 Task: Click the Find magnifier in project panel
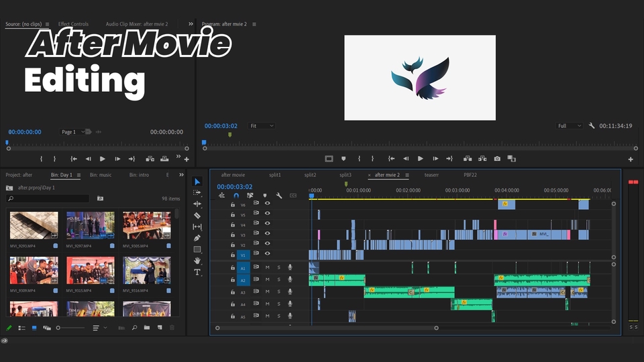[x=134, y=328]
